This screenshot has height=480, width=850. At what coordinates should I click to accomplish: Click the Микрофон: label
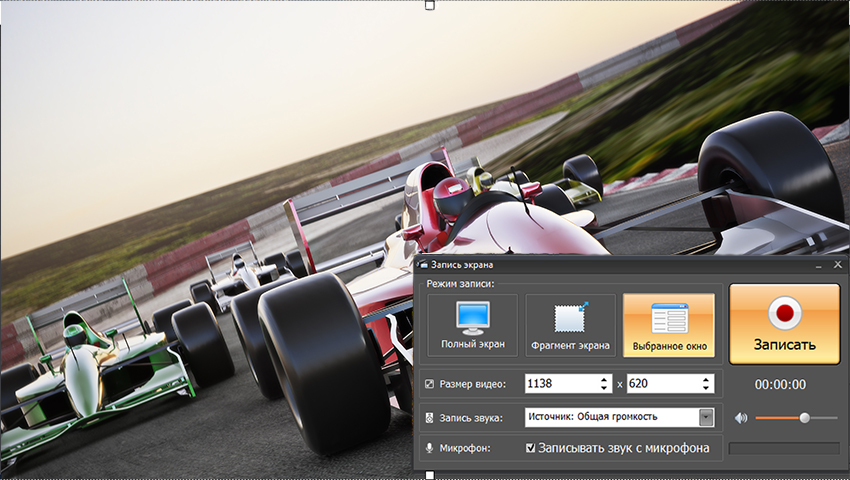(465, 448)
